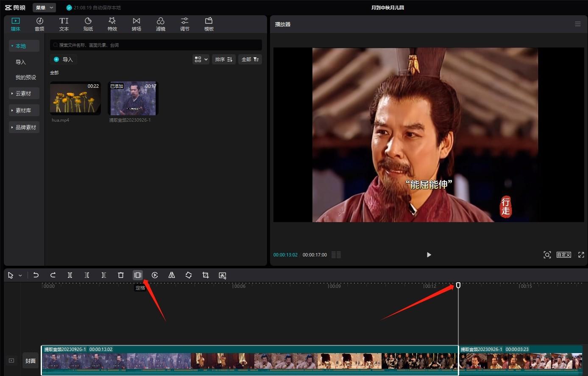
Task: Delete the selected clip
Action: pos(121,275)
